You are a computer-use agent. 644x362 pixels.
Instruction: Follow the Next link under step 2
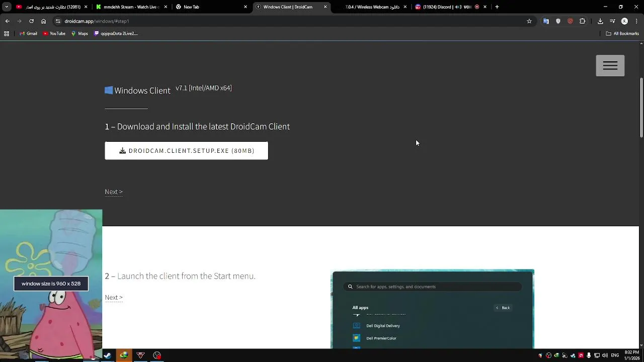[114, 297]
